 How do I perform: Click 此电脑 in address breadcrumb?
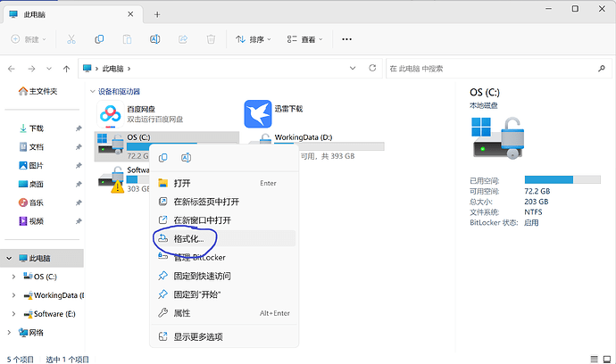pos(113,69)
